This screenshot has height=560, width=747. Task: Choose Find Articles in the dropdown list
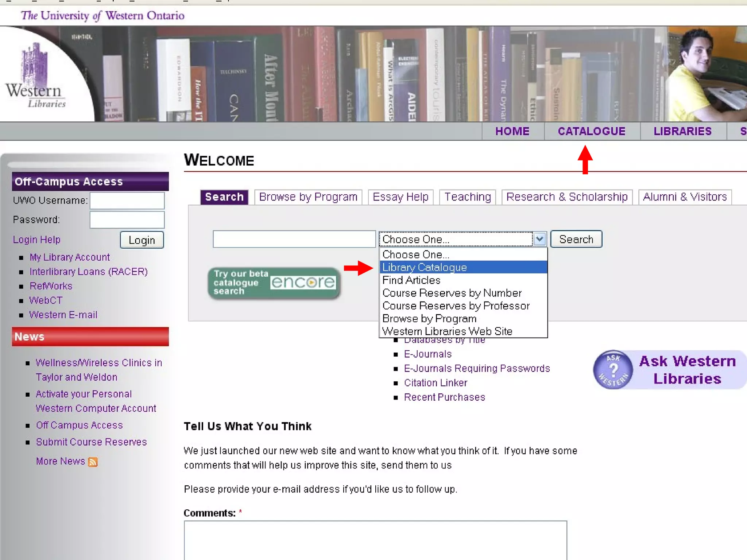click(x=411, y=280)
